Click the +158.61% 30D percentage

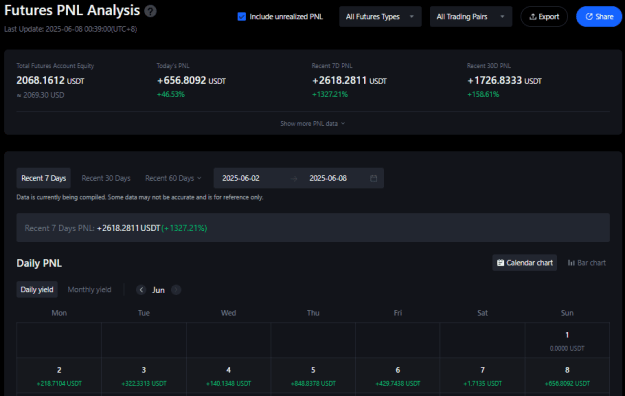click(483, 95)
